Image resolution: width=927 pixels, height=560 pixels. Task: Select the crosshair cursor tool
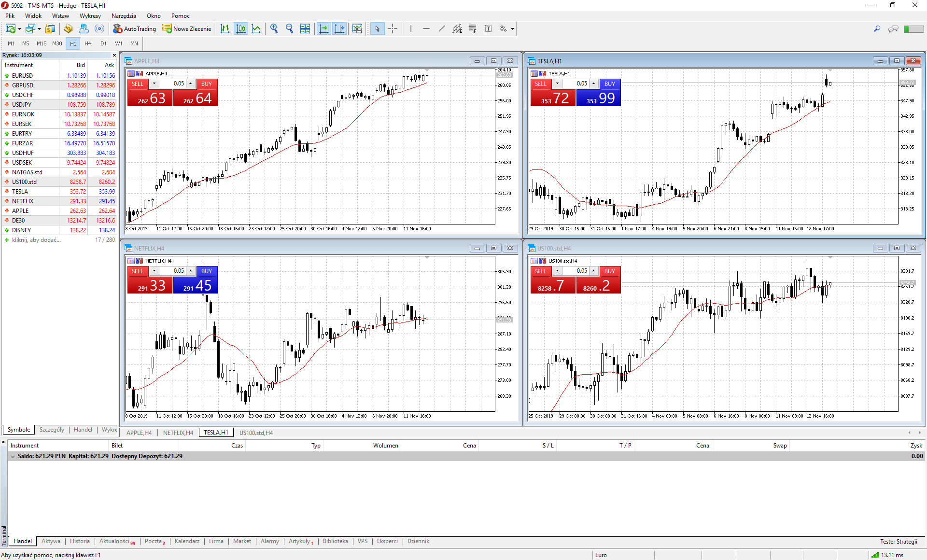click(x=393, y=29)
